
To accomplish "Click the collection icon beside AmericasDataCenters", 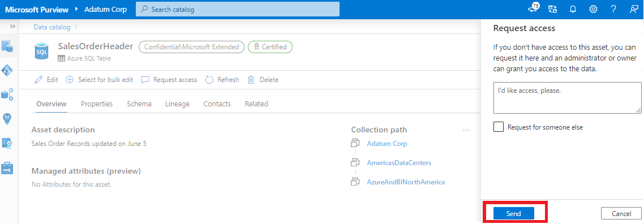I will pos(355,162).
